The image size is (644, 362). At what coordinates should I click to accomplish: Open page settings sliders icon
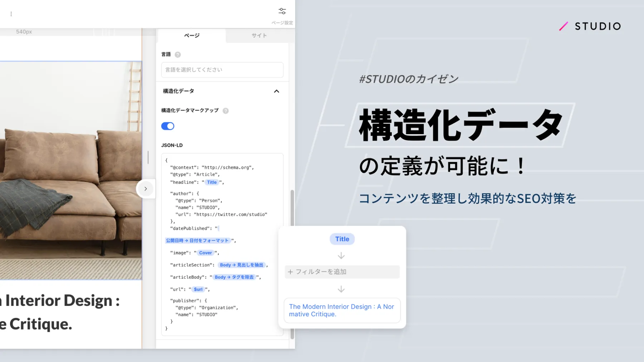[282, 11]
